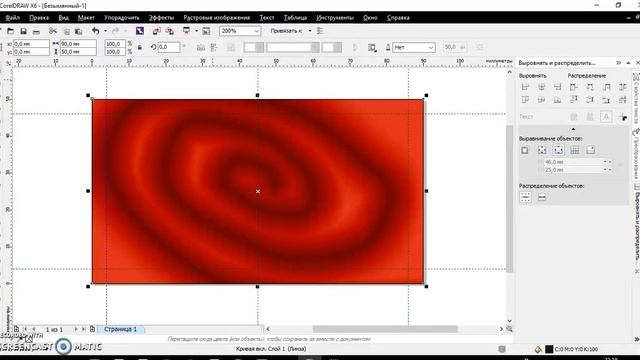The width and height of the screenshot is (640, 360).
Task: Distribute bottoms in Распределение section
Action: pos(607,100)
